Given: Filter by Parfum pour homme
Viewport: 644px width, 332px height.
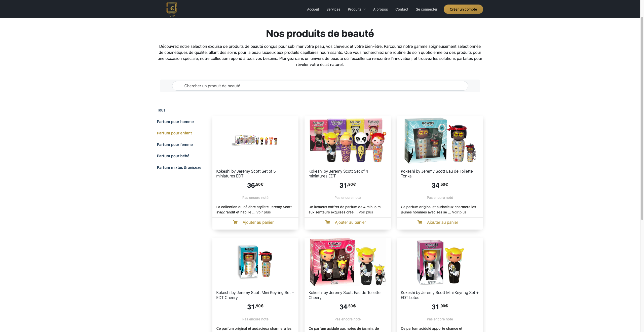Looking at the screenshot, I should [175, 122].
